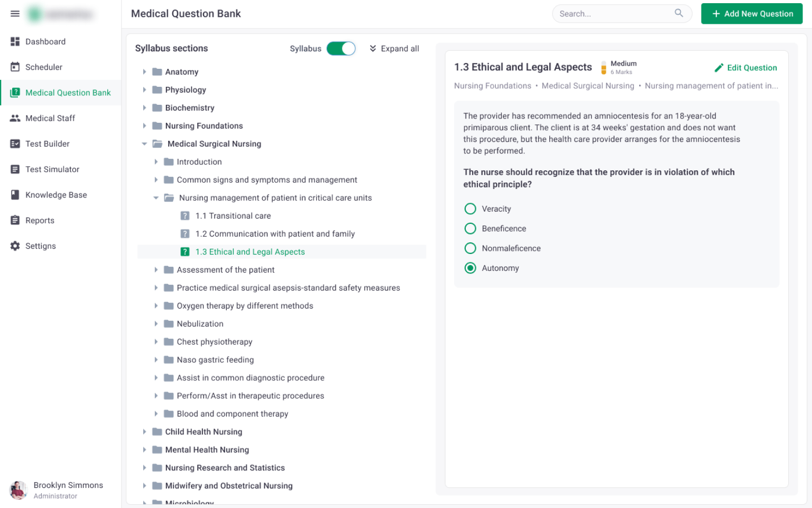The image size is (812, 508).
Task: Open Scheduler via its calendar icon
Action: coord(15,67)
